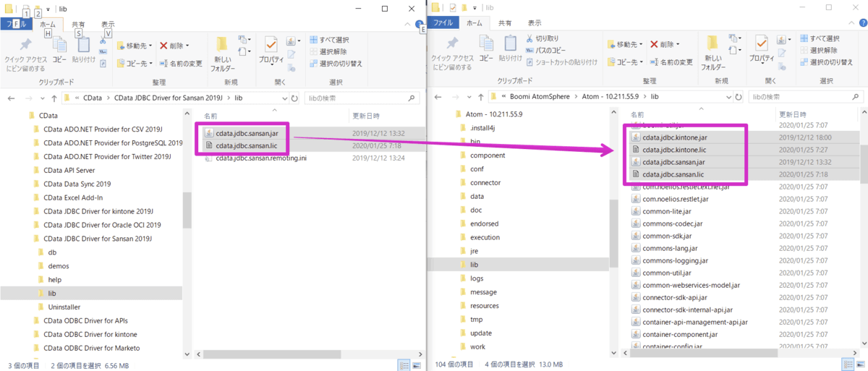This screenshot has width=868, height=371.
Task: Click すべて選択 in right Atom window
Action: [820, 39]
